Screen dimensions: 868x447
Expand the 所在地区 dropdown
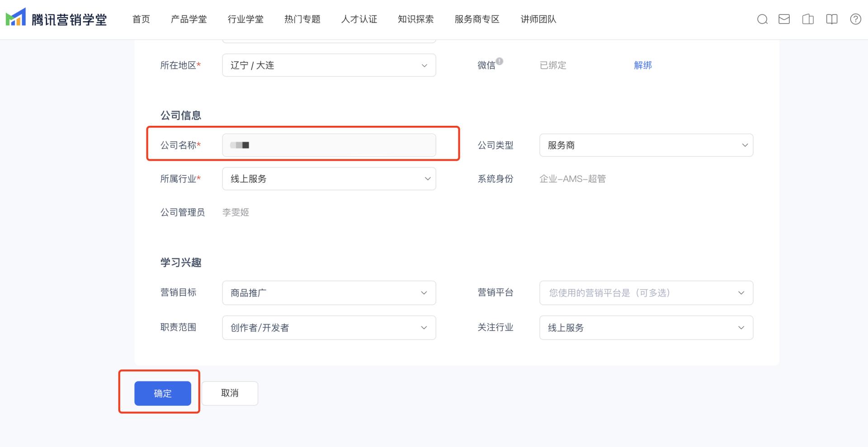tap(329, 65)
